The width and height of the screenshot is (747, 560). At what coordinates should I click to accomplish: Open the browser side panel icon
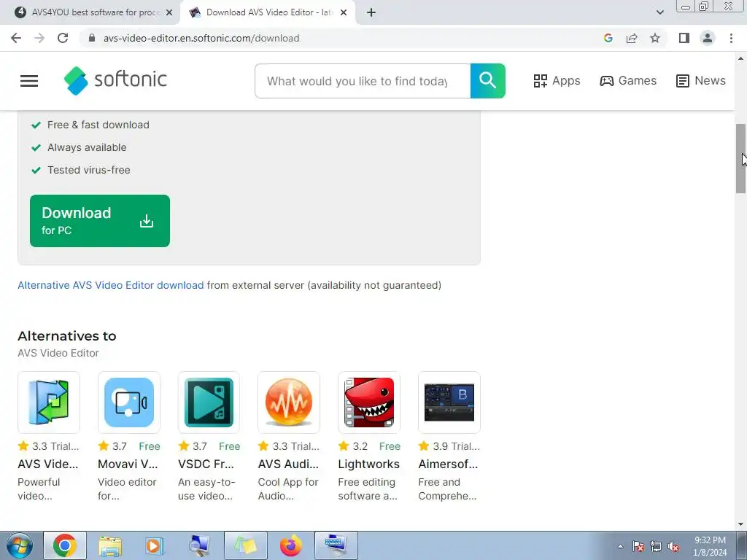(x=684, y=38)
